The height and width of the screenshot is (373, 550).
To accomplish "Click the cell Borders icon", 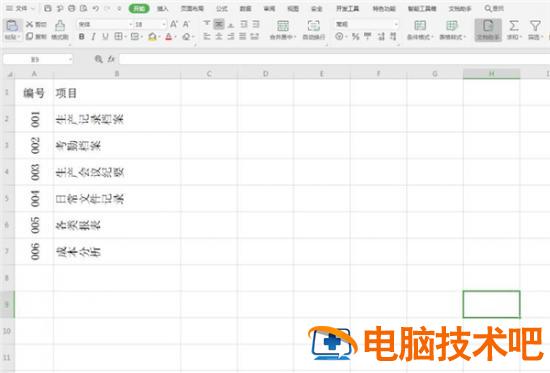I will 118,36.
